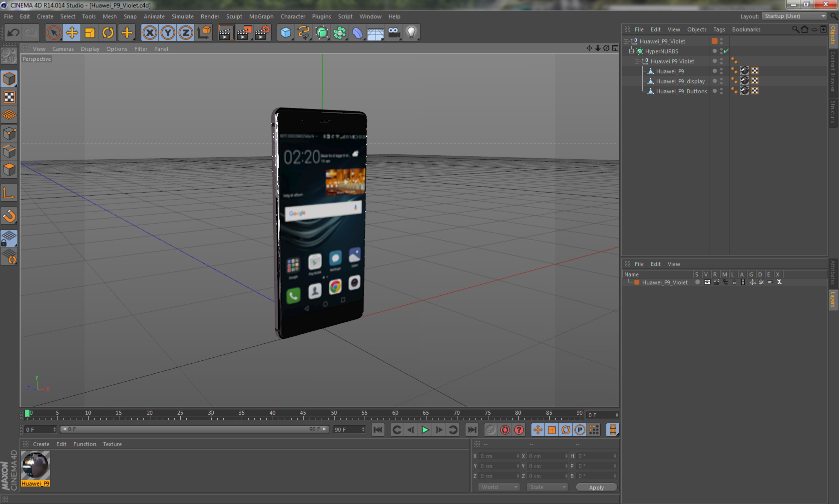Enable axis mode L icon
Screen dimensions: 839x504
(x=9, y=193)
